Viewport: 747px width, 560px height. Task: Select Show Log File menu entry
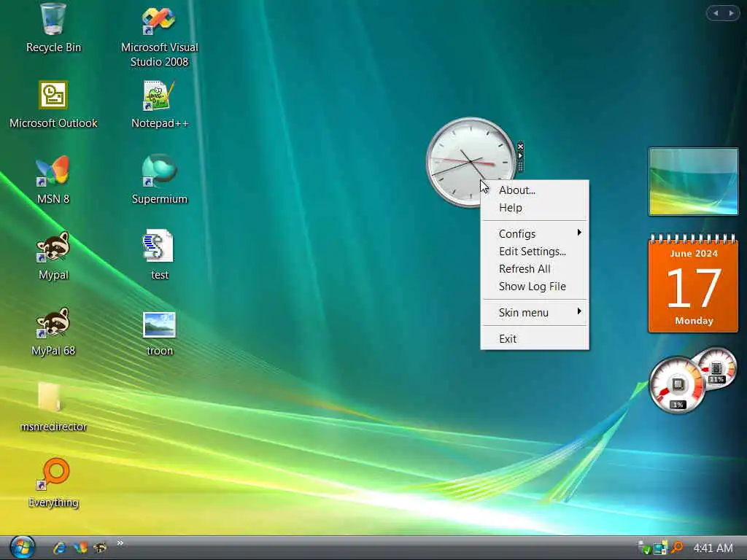coord(535,286)
